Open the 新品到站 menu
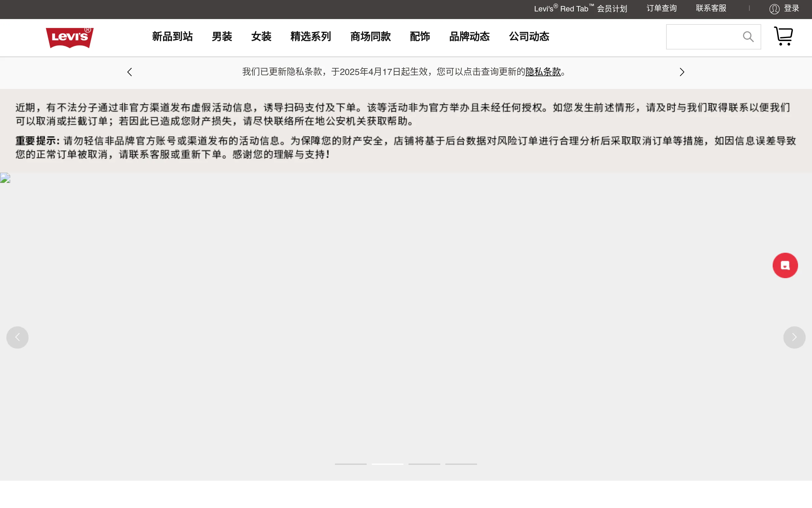The height and width of the screenshot is (508, 812). point(173,36)
